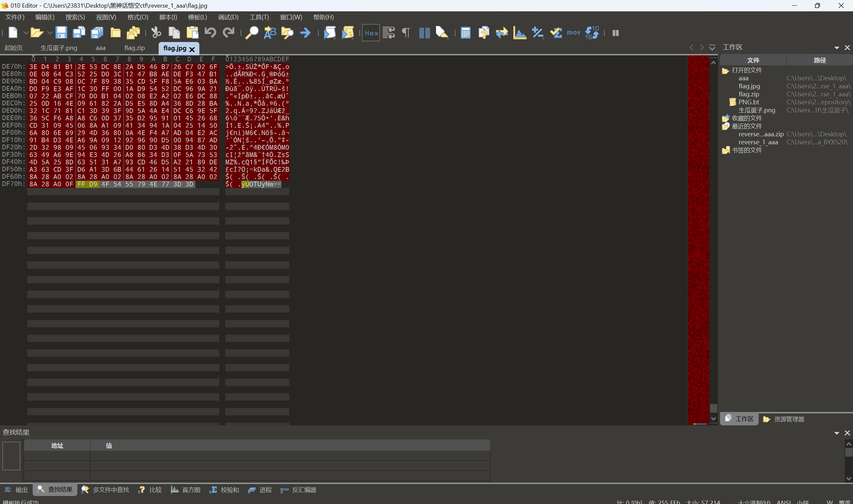Collapse the 最近的文件 folder node
The image size is (853, 504).
[x=725, y=126]
